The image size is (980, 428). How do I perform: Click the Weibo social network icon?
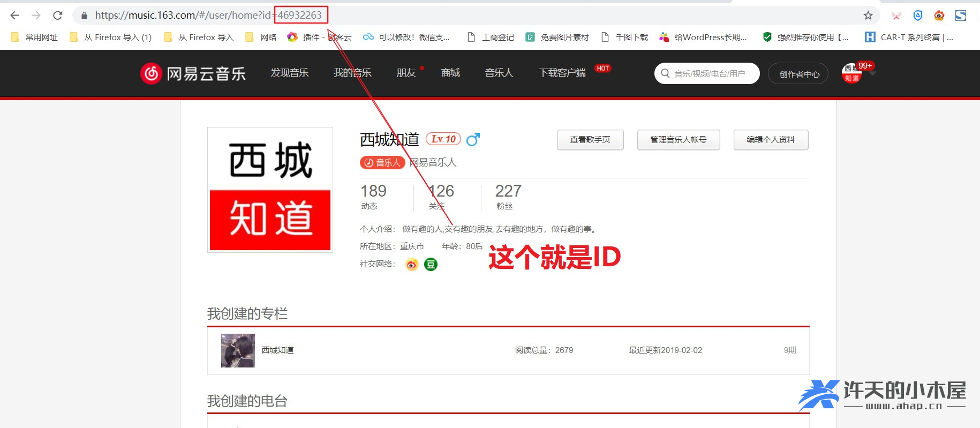coord(412,264)
